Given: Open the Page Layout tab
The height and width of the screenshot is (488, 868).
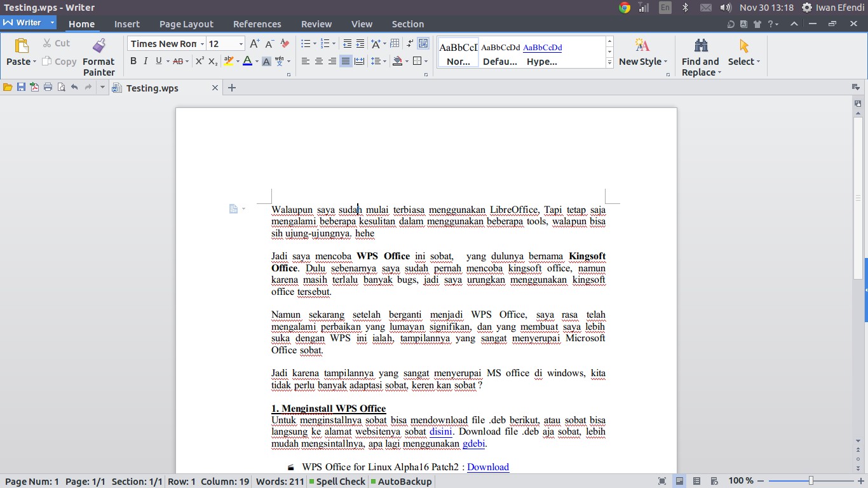Looking at the screenshot, I should (x=186, y=24).
